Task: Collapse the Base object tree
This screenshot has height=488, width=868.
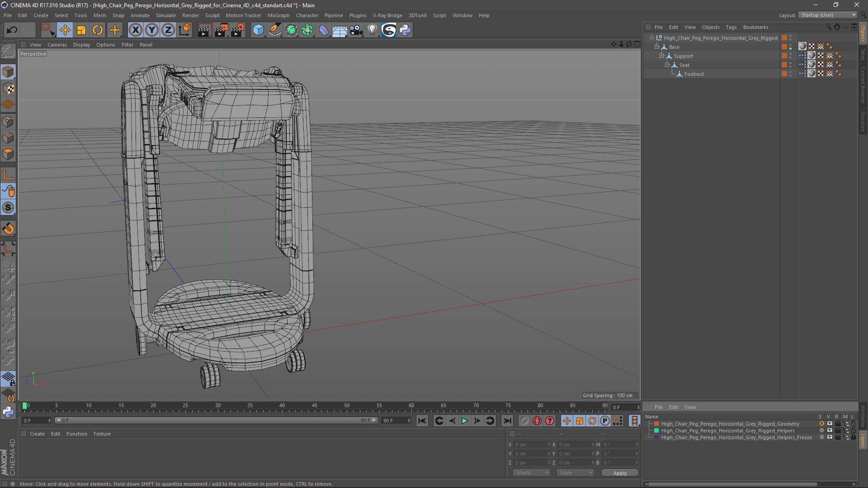Action: point(656,47)
